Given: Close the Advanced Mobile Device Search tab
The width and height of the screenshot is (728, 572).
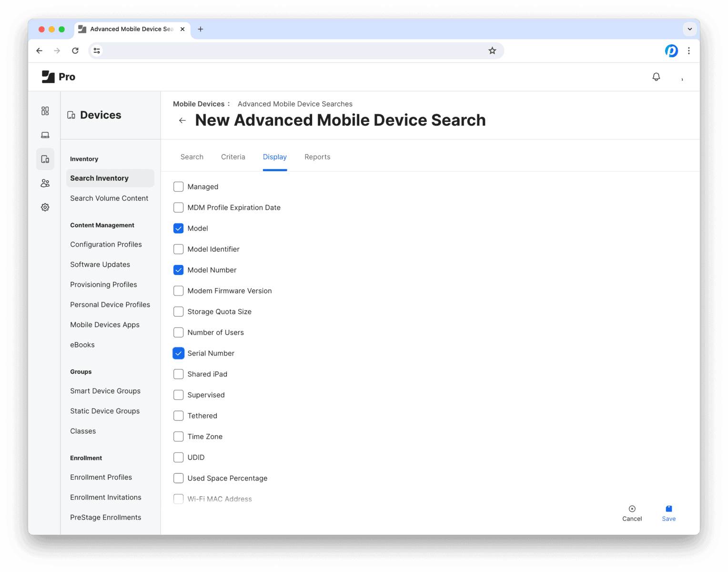Looking at the screenshot, I should click(x=182, y=29).
